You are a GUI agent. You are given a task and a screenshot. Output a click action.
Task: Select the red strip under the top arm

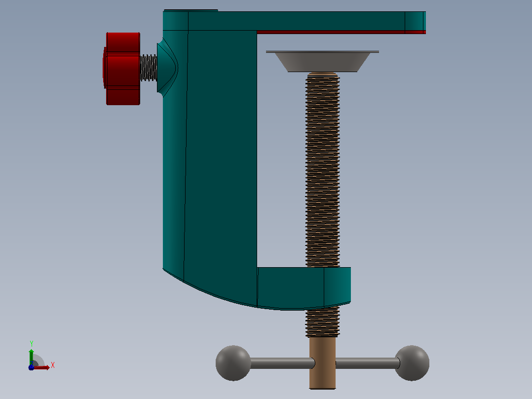tap(341, 32)
